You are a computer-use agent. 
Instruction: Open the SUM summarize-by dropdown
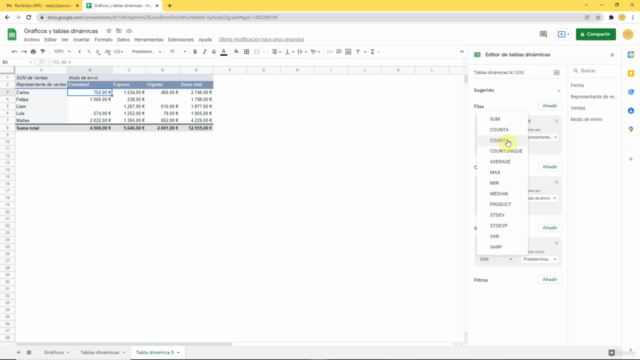coord(496,259)
